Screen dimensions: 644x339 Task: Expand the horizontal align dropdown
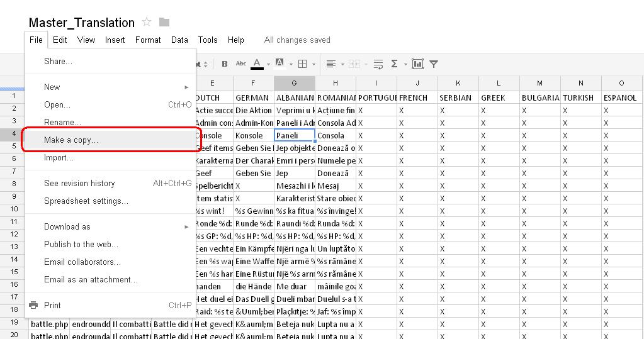pyautogui.click(x=334, y=64)
